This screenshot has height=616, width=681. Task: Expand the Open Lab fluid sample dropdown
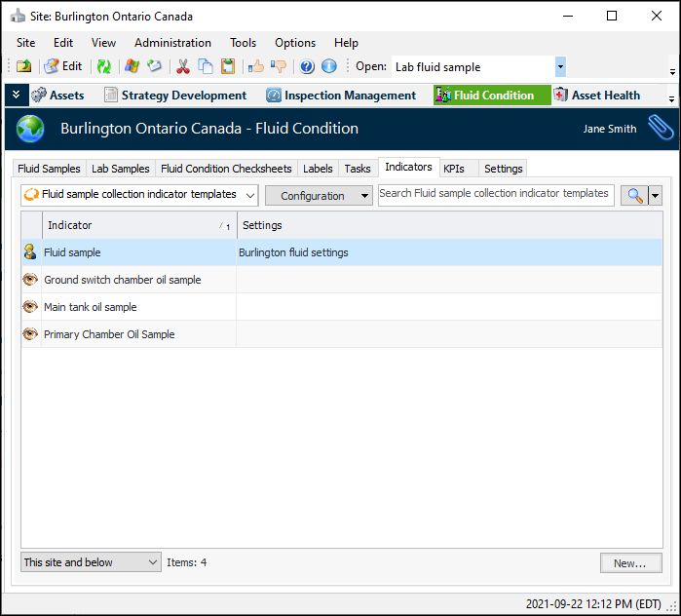pyautogui.click(x=560, y=67)
